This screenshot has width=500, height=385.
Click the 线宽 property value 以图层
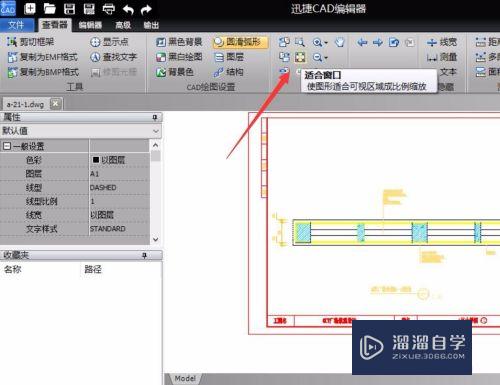pos(119,215)
